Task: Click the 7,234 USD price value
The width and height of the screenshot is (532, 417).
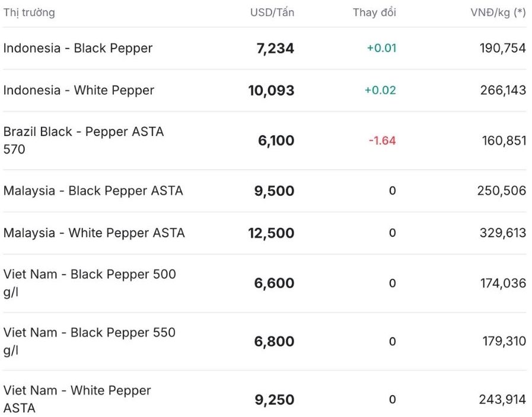Action: click(275, 49)
